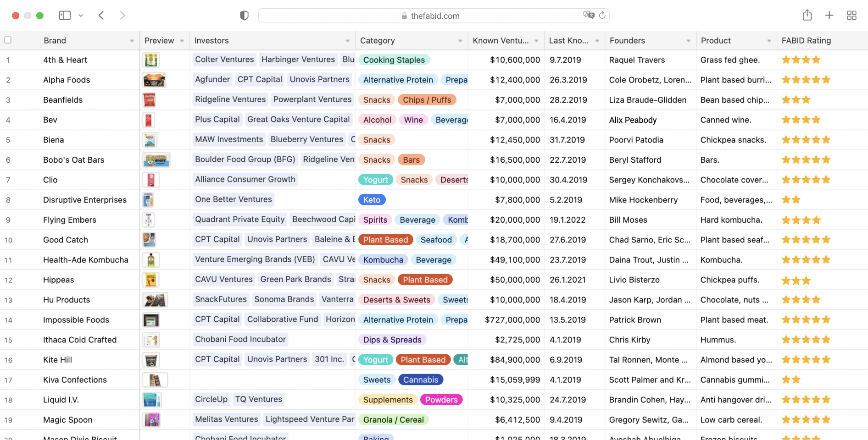Open the Product column dropdown arrow
Screen dimensions: 868x440
click(769, 41)
